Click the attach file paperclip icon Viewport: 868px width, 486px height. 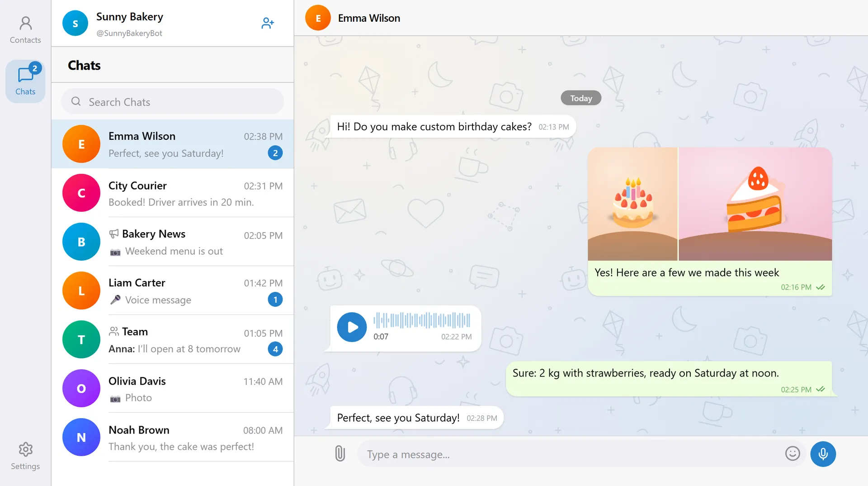(x=340, y=453)
